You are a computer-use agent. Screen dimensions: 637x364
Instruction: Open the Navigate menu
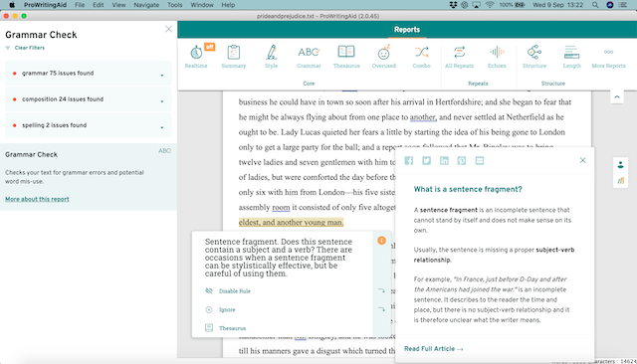pos(146,5)
